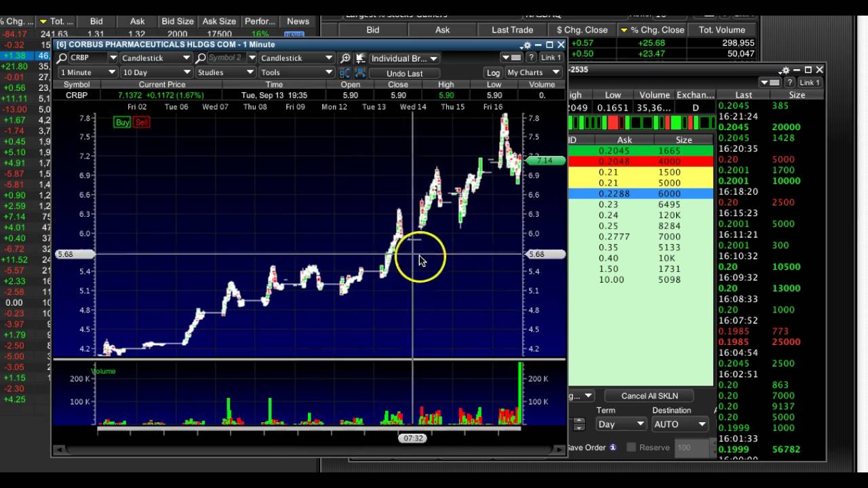The height and width of the screenshot is (488, 868).
Task: Toggle the Reserve checkbox
Action: coord(631,447)
